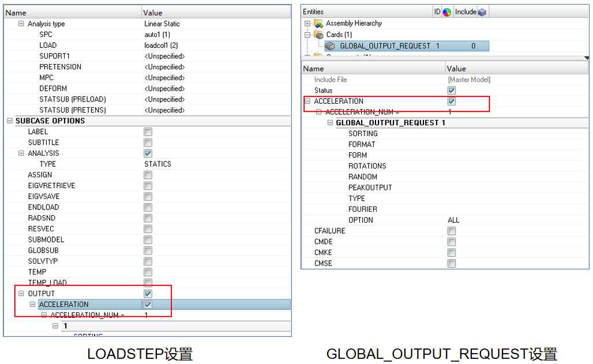This screenshot has height=364, width=593.
Task: Click the PEAKOUTPUT row label
Action: [370, 187]
